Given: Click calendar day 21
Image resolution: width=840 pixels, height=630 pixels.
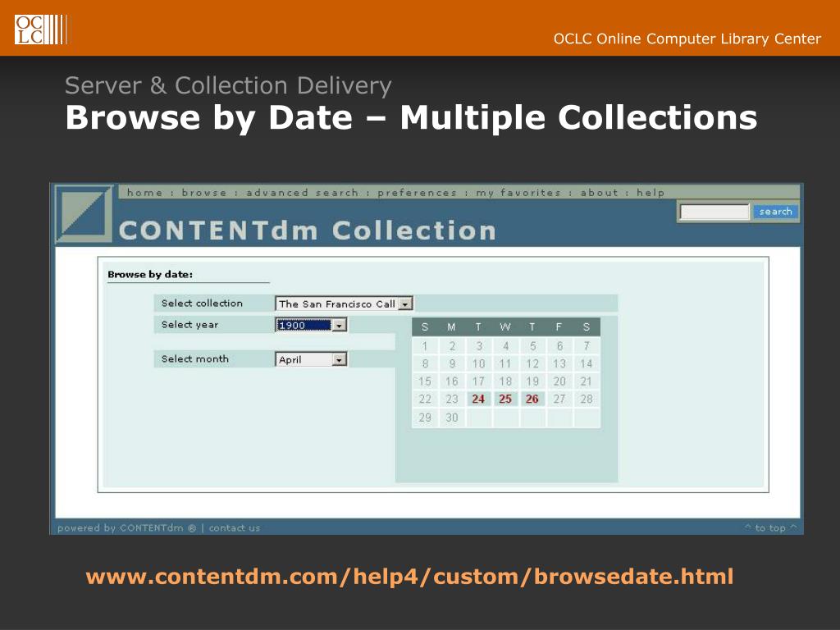Looking at the screenshot, I should (586, 381).
